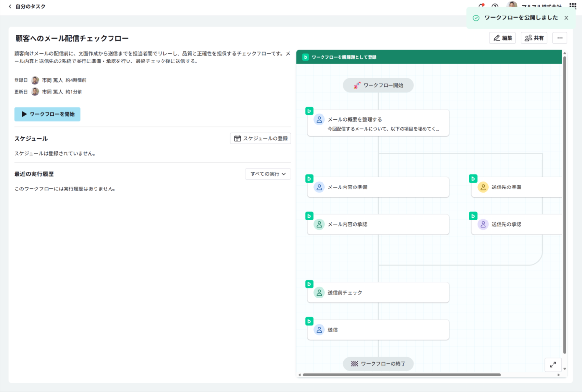Click the 自分のタスク breadcrumb label
Screen dimensions: 582x392
tap(31, 7)
